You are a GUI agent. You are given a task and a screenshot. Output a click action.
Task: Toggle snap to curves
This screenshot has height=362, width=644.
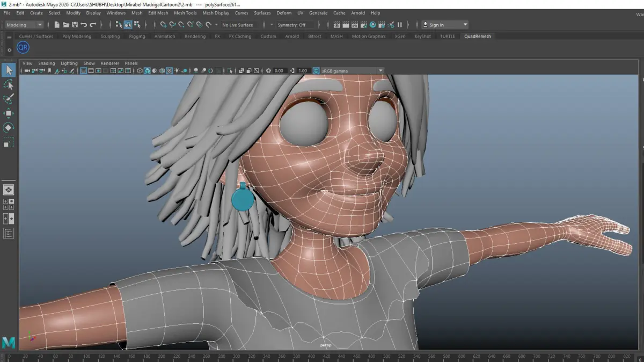coord(173,25)
